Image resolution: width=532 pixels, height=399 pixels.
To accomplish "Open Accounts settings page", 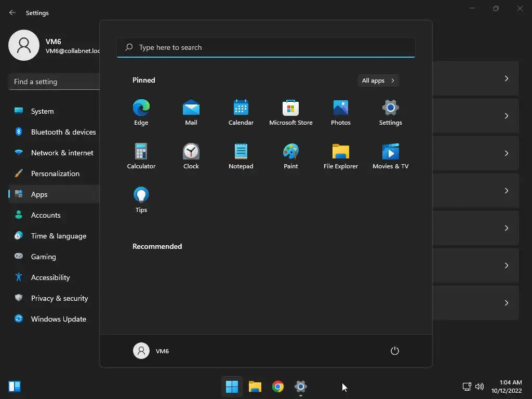I will click(54, 215).
